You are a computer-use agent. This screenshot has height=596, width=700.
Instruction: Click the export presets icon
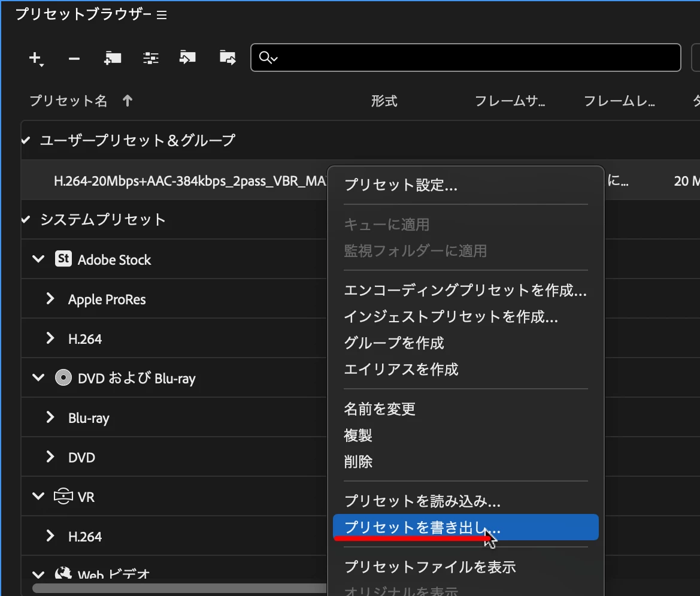[x=228, y=58]
